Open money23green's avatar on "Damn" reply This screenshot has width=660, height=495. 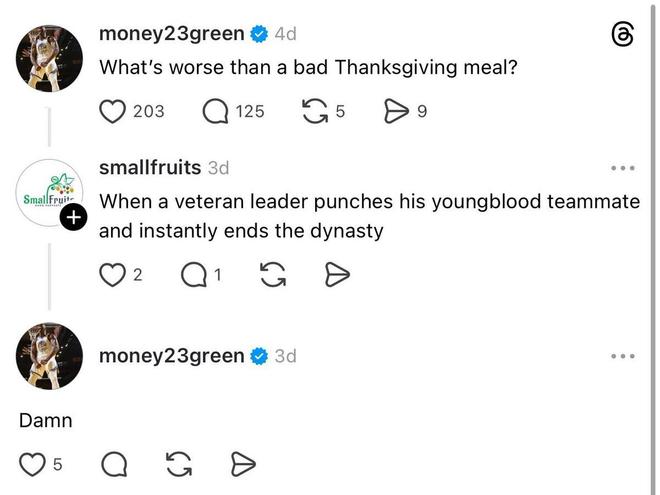50,356
